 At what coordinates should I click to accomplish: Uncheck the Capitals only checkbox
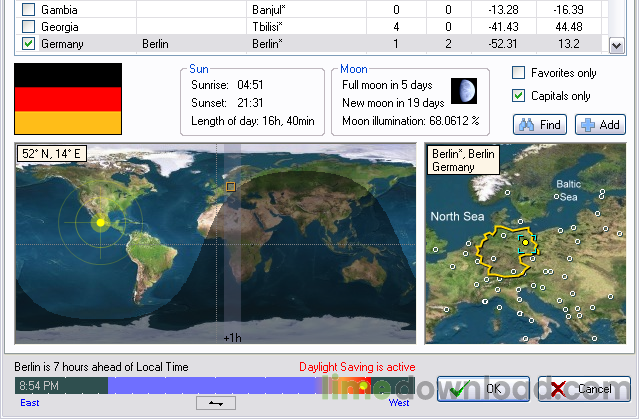click(x=519, y=96)
